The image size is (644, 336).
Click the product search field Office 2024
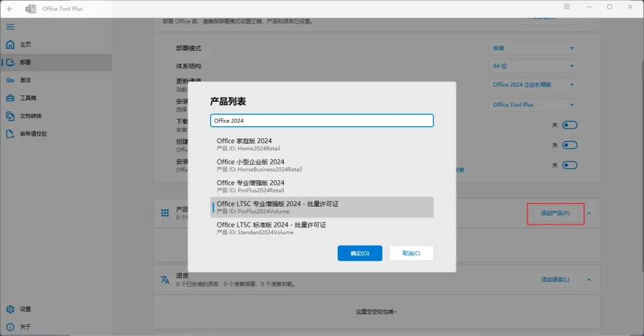click(x=321, y=121)
